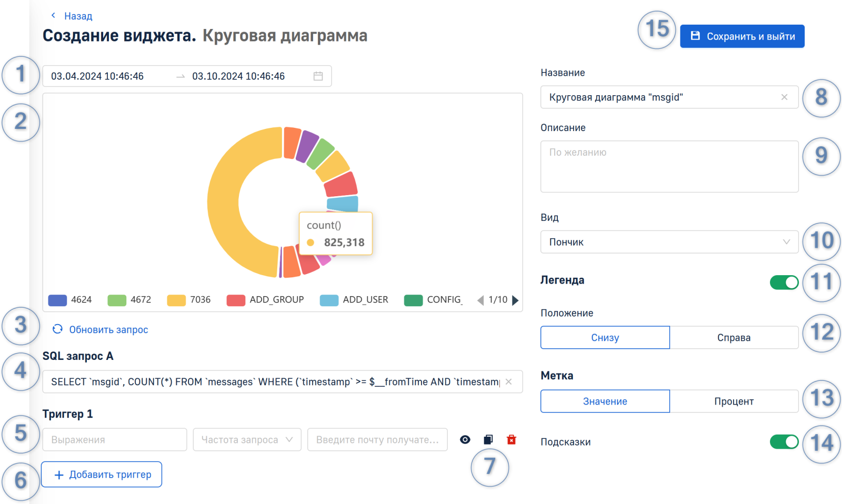Expand the Частота запроса dropdown
The image size is (842, 504).
247,440
